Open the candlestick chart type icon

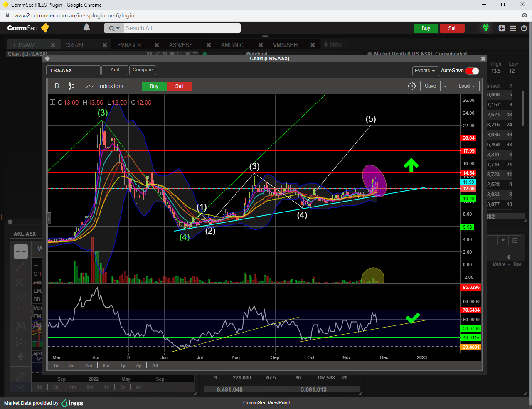pos(71,86)
